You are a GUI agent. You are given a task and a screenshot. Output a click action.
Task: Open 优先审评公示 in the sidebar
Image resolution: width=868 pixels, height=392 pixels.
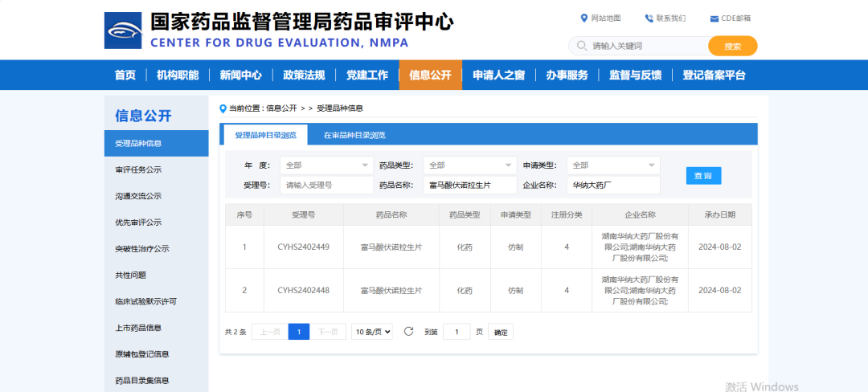point(138,223)
